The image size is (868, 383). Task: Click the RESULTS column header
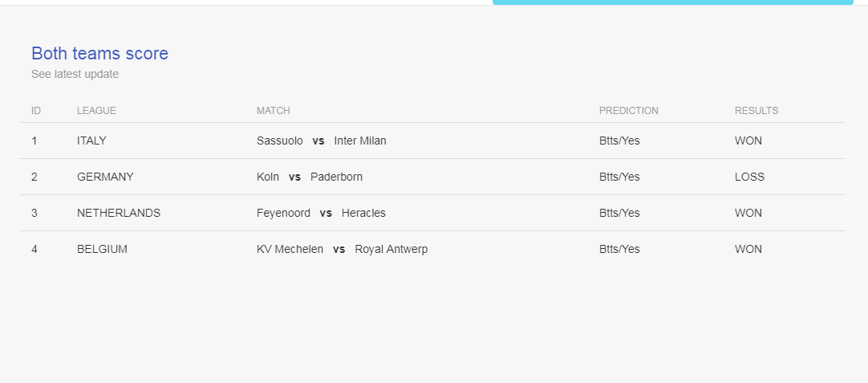tap(756, 110)
